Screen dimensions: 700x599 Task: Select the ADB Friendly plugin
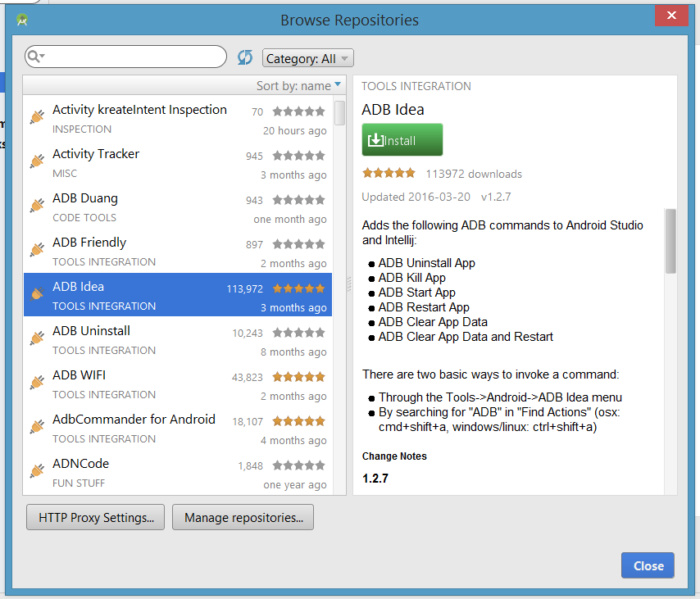[x=178, y=251]
